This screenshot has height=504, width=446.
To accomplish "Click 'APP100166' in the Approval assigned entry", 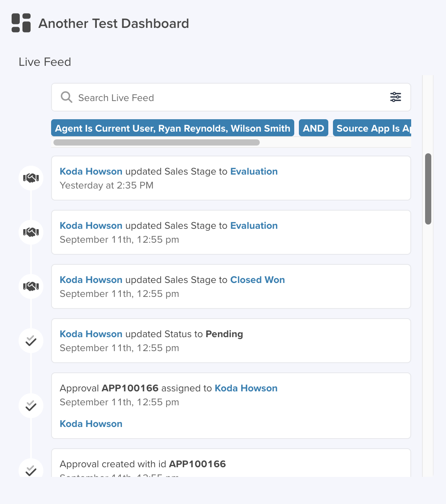I will (130, 388).
